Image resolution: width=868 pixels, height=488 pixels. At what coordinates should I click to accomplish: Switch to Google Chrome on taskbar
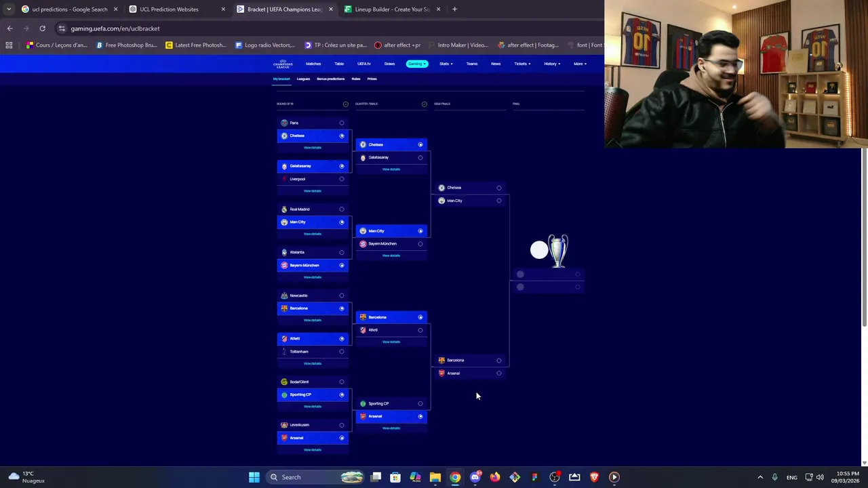pos(455,477)
